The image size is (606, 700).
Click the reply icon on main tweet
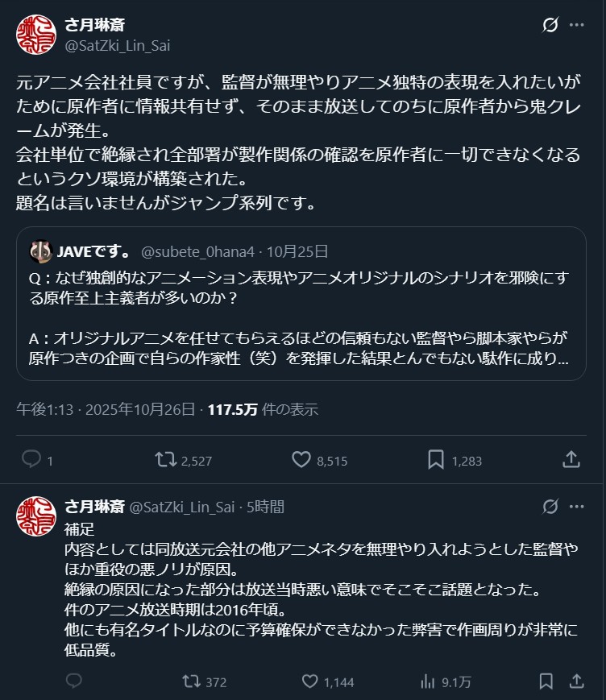[31, 459]
